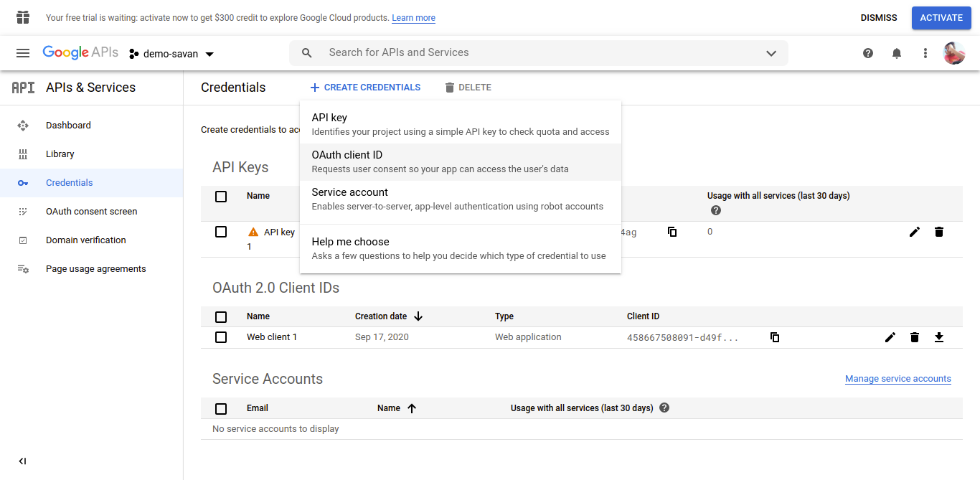Open the demo-savan project selector

click(x=171, y=52)
